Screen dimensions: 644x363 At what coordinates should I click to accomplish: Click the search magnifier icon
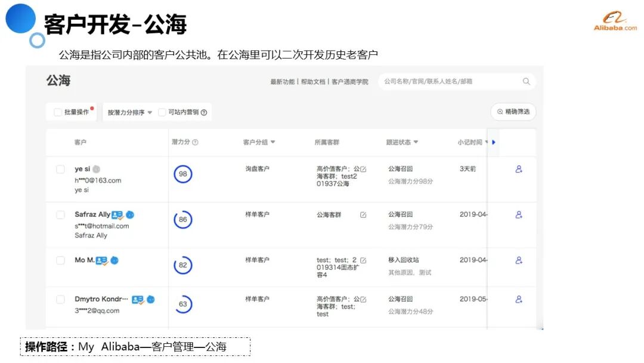[x=526, y=82]
